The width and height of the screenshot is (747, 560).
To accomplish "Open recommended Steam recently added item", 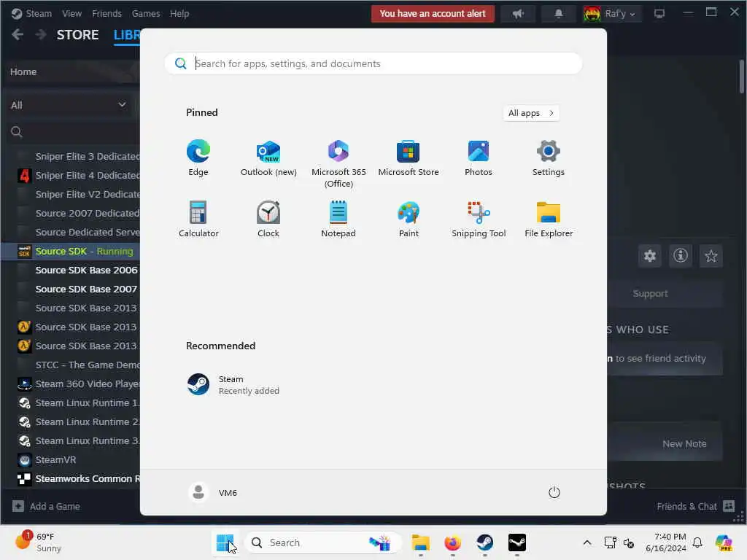I will point(233,385).
